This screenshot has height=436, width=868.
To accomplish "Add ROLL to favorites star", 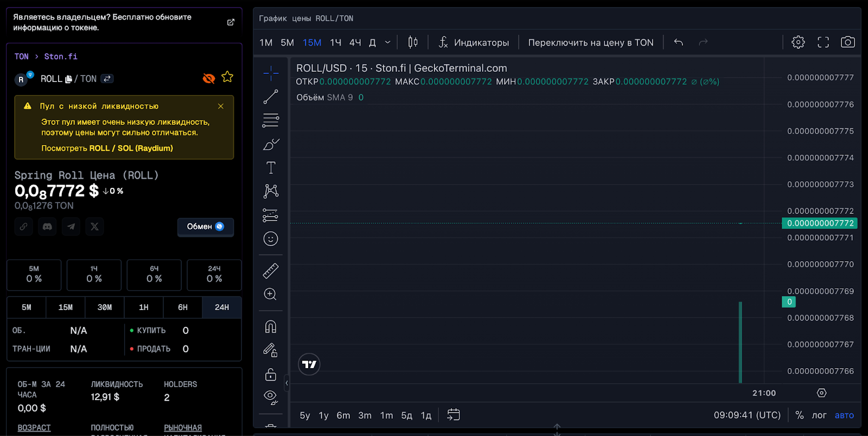I will tap(227, 77).
